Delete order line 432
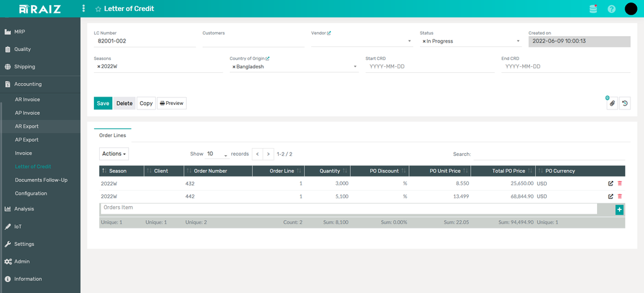 tap(620, 184)
